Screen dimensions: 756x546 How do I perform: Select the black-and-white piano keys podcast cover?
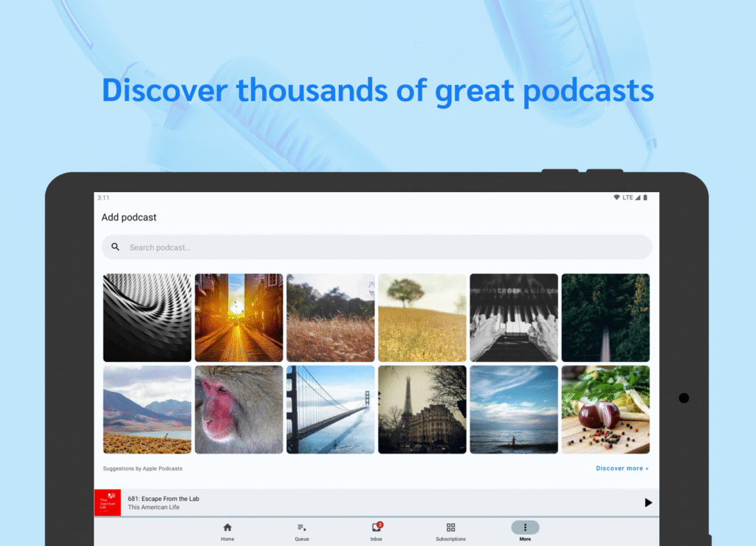[x=514, y=317]
